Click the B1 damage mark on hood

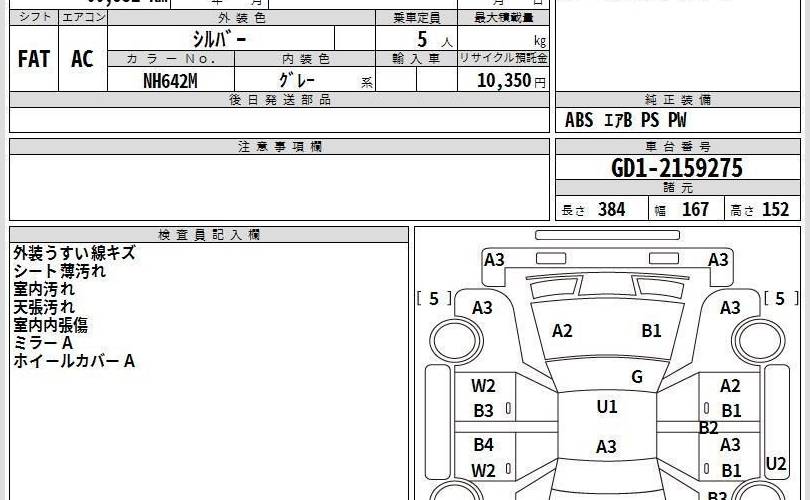click(652, 331)
